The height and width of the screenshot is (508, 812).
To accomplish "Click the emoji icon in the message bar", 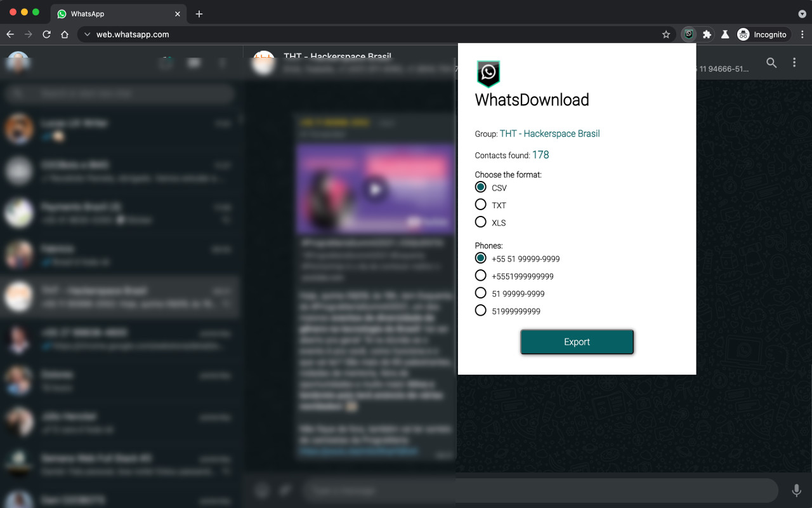I will (x=261, y=490).
